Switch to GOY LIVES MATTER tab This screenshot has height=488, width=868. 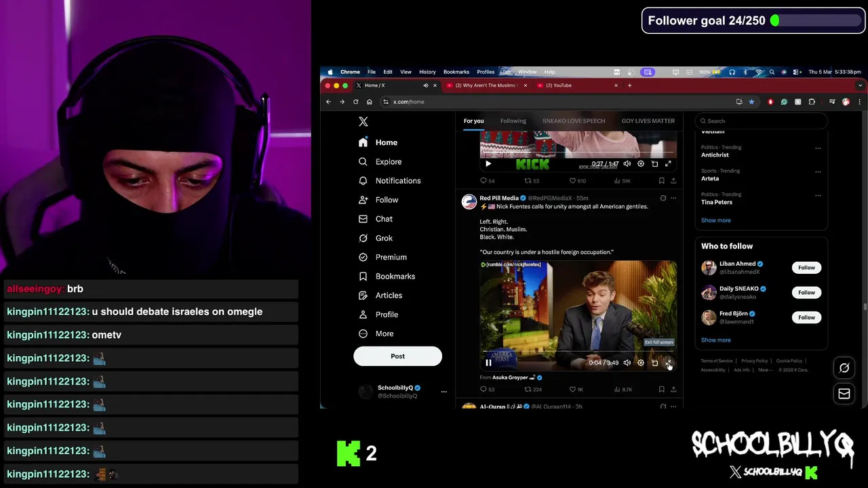click(648, 121)
